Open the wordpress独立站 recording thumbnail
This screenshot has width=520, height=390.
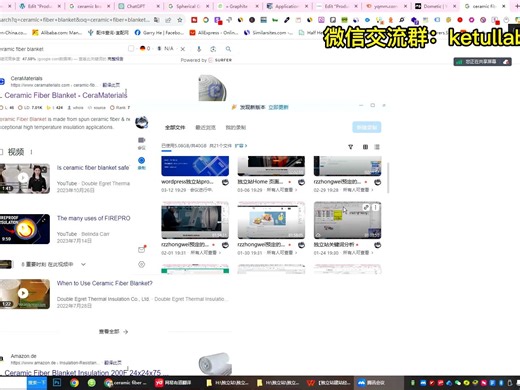[x=195, y=166]
